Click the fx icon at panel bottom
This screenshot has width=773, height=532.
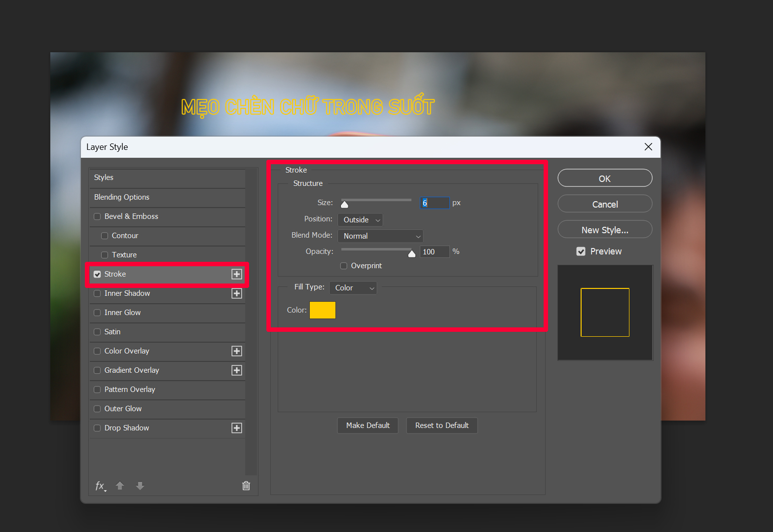100,486
